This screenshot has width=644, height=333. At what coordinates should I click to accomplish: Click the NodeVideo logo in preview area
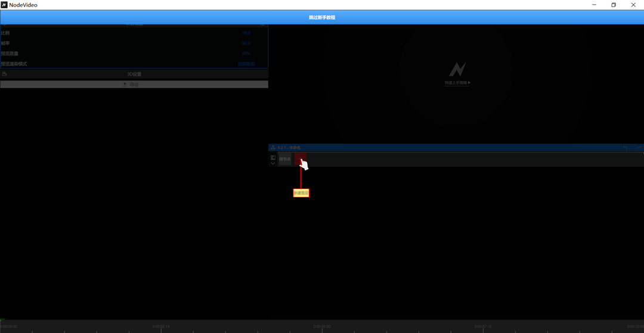[457, 70]
